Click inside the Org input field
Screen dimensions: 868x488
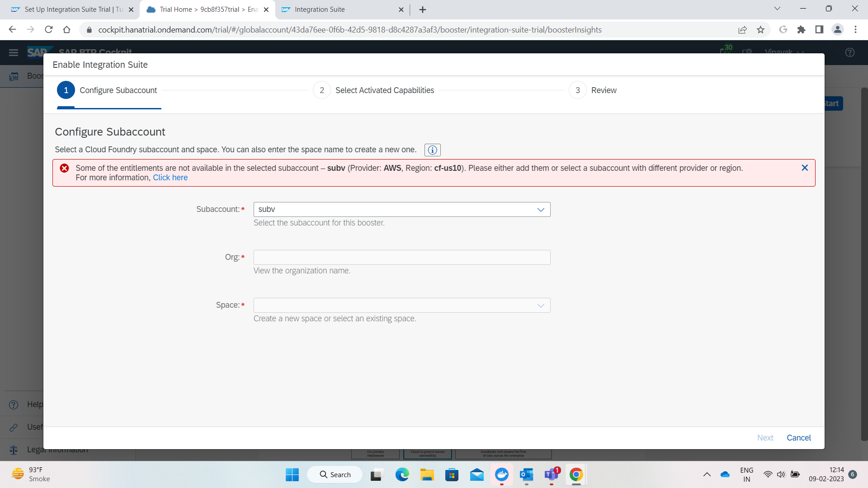pyautogui.click(x=401, y=258)
